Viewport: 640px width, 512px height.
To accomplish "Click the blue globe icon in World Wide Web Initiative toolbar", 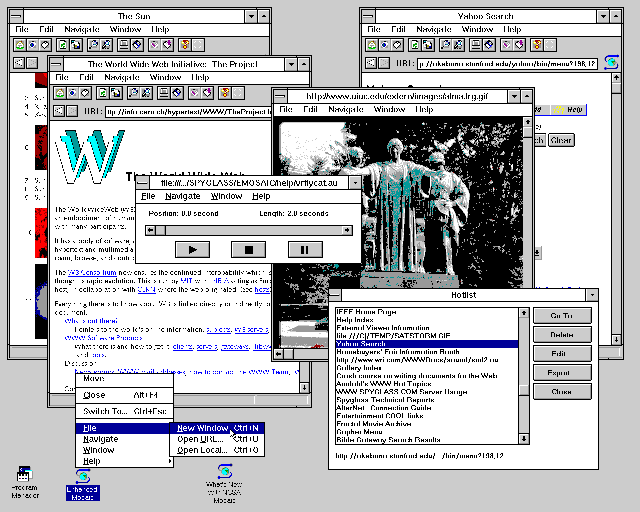I will click(x=72, y=93).
